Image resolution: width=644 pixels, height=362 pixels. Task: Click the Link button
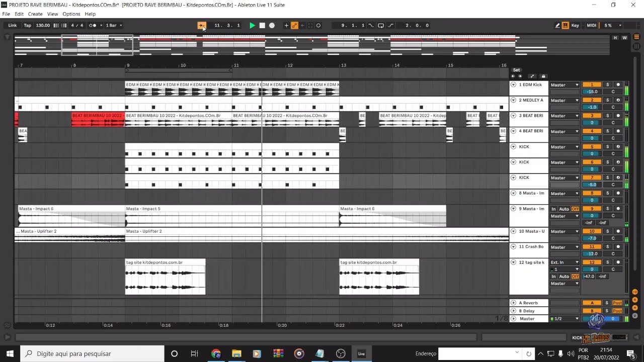tap(13, 25)
